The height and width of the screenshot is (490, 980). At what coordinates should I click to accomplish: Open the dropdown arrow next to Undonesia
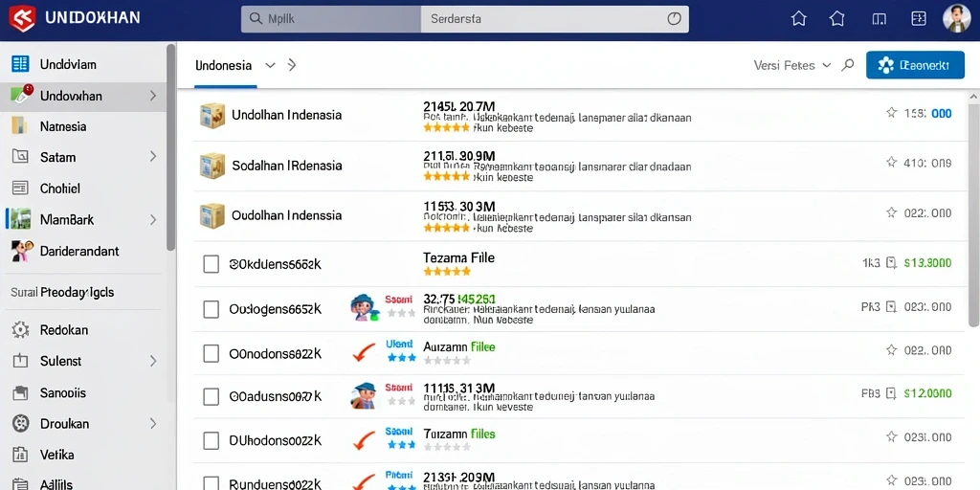[270, 65]
